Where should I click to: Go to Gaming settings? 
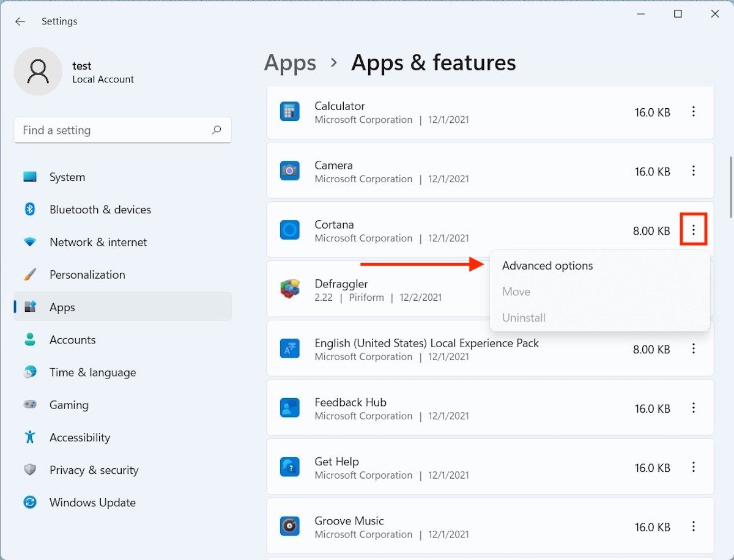pos(122,405)
